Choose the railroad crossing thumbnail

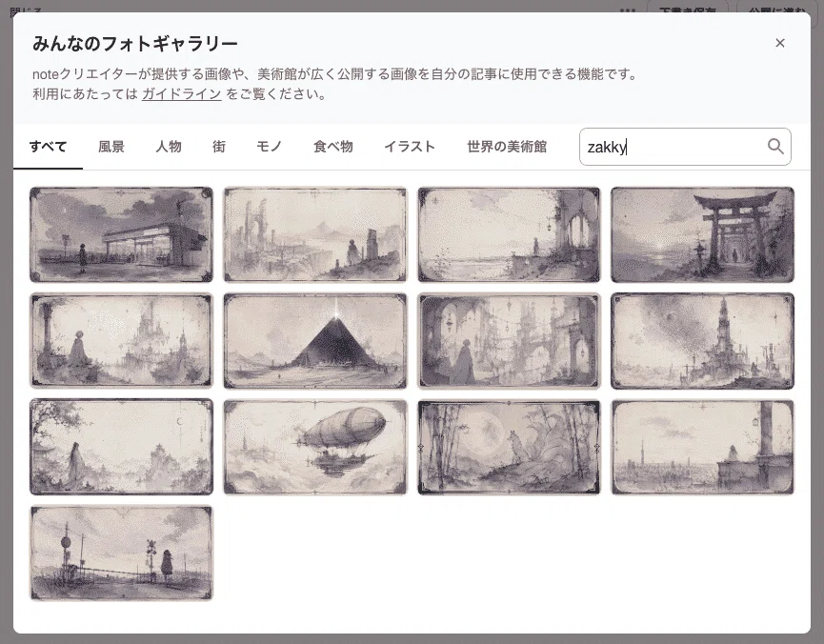[121, 553]
